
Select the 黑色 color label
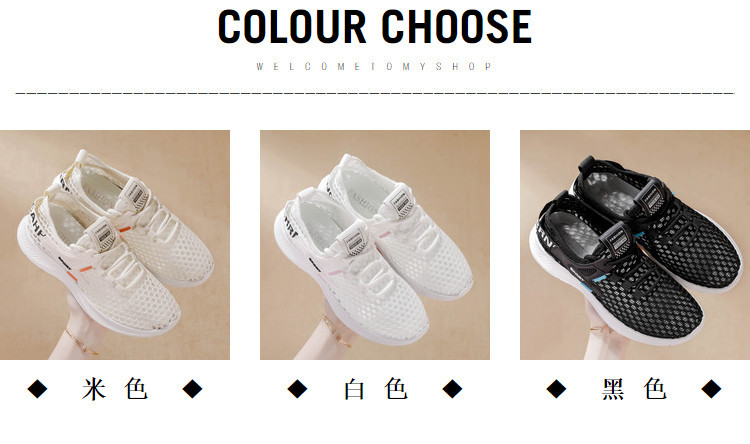[x=634, y=388]
